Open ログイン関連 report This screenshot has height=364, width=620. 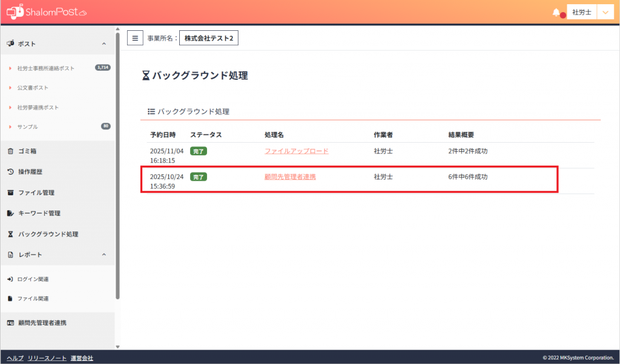(x=33, y=279)
